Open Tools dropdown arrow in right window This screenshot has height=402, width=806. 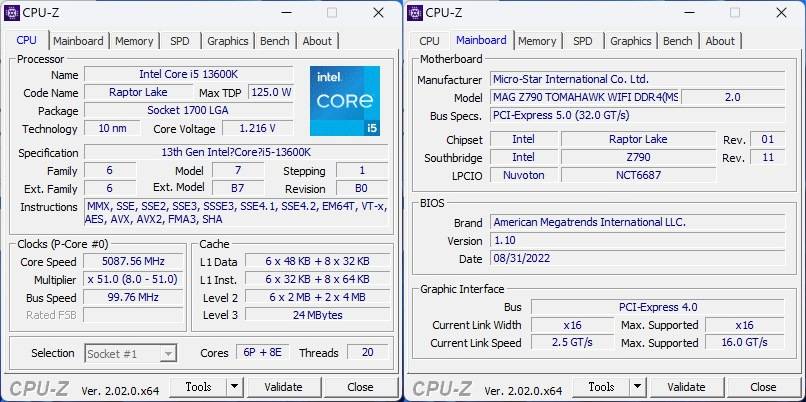click(636, 387)
